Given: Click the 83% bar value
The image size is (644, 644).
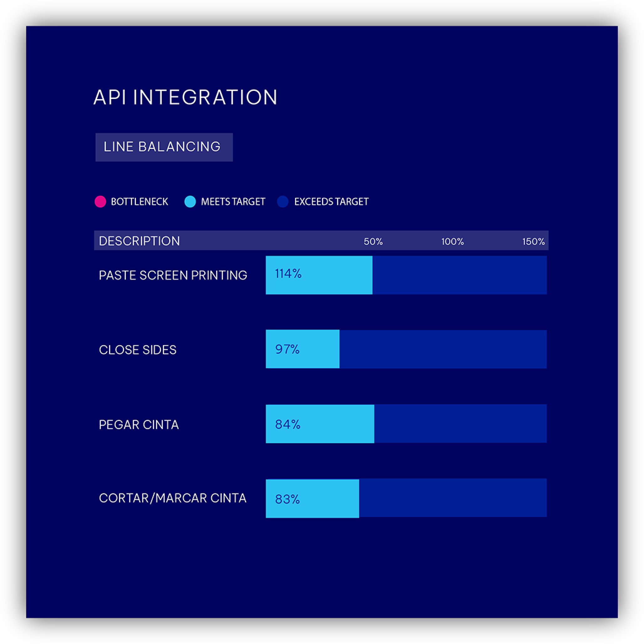Looking at the screenshot, I should pyautogui.click(x=287, y=499).
